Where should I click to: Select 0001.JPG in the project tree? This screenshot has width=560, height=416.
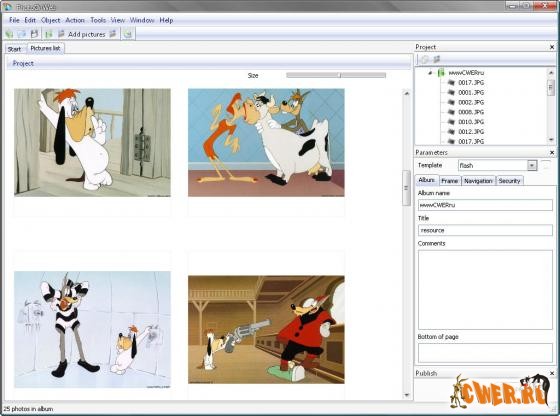pos(471,92)
